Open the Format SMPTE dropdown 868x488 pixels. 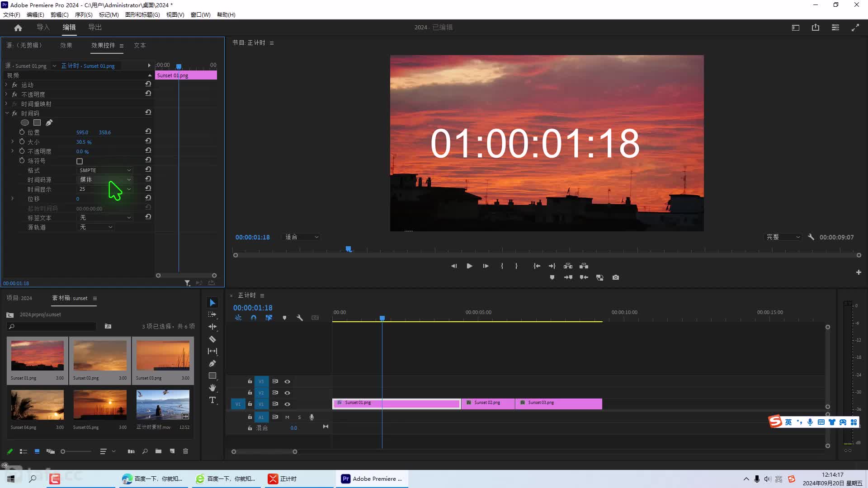point(105,170)
